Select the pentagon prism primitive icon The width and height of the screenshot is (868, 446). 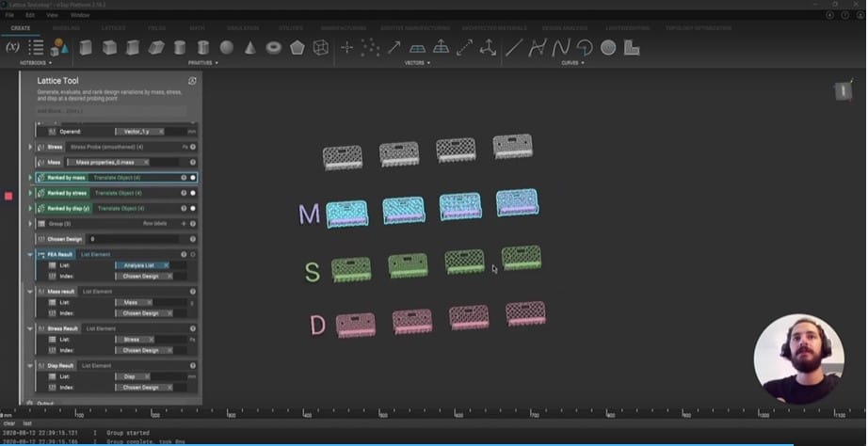pos(297,48)
